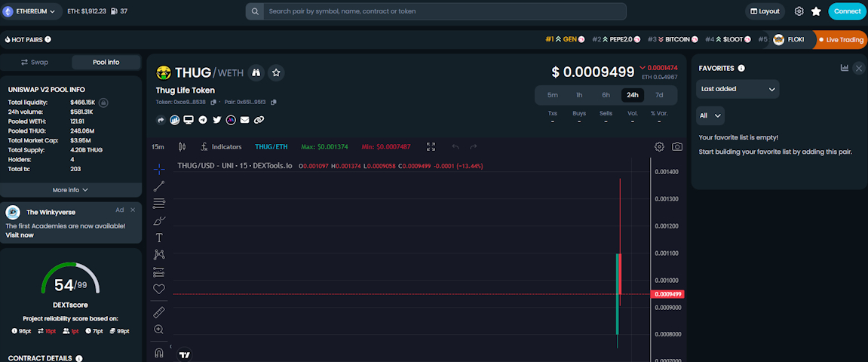
Task: Close The Winkyverse ad
Action: click(133, 210)
